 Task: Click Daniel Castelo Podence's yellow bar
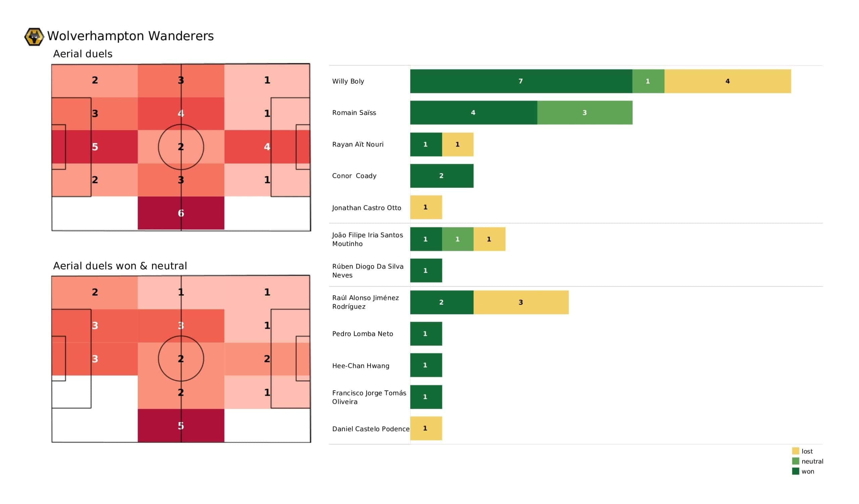tap(426, 428)
